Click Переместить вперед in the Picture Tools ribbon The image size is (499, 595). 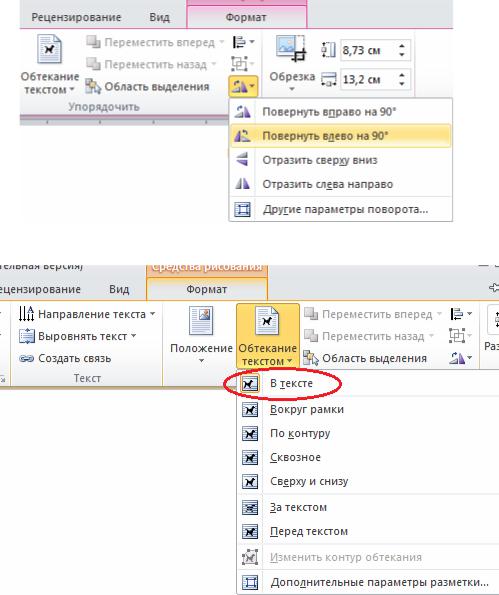[x=155, y=42]
